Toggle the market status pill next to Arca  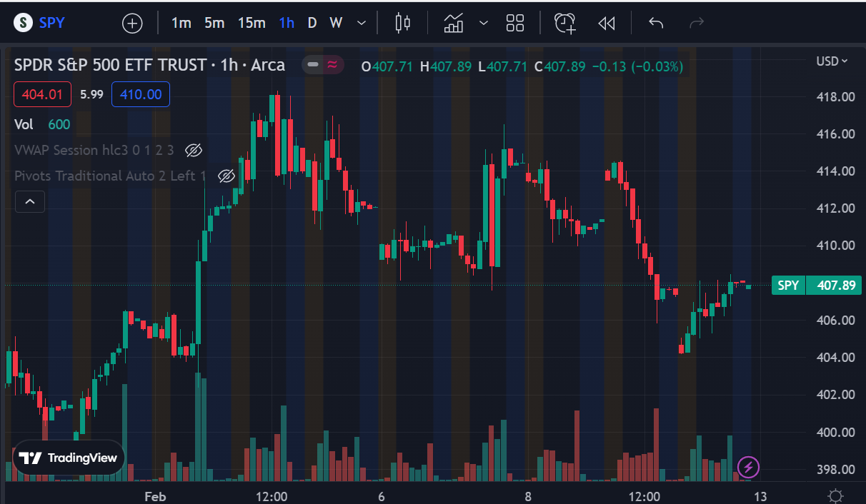tap(323, 65)
